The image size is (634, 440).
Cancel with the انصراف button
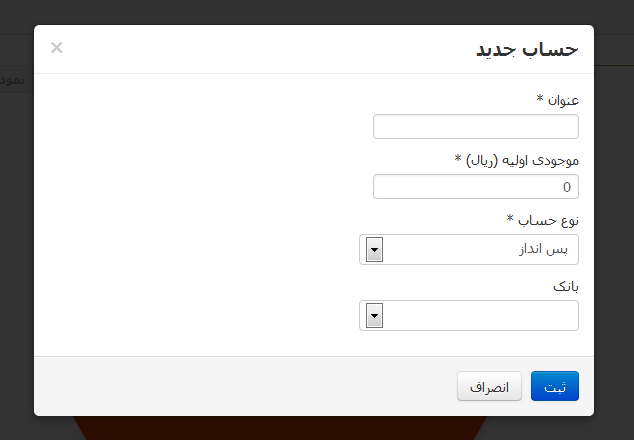pos(489,386)
